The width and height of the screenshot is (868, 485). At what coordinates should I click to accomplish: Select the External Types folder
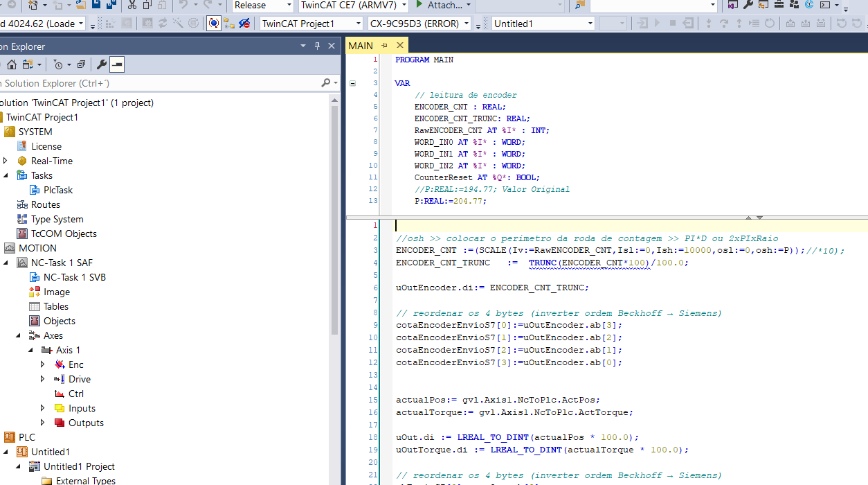pyautogui.click(x=86, y=480)
